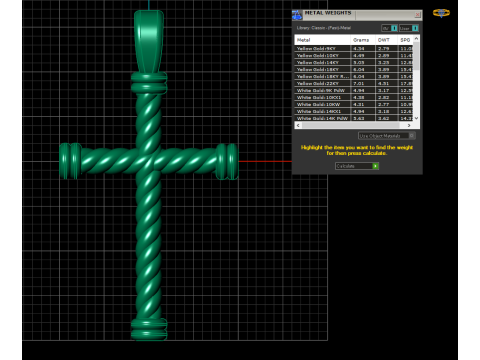Click the Metal Weights title bar
This screenshot has width=480, height=360.
(x=357, y=15)
